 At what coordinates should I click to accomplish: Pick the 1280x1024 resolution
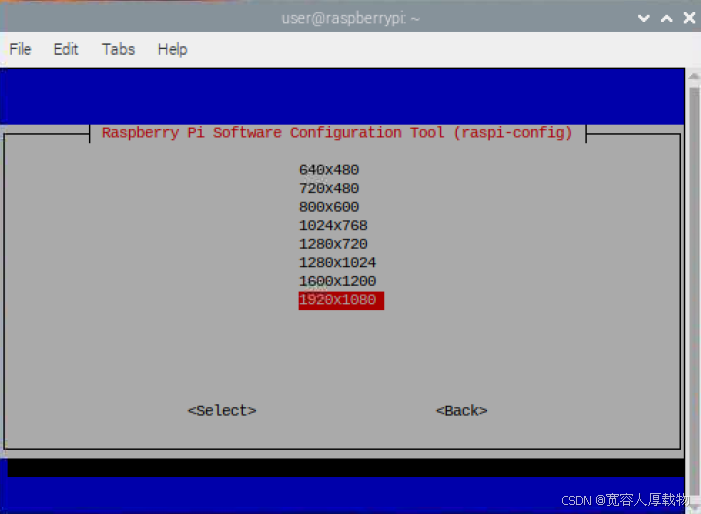pyautogui.click(x=338, y=262)
